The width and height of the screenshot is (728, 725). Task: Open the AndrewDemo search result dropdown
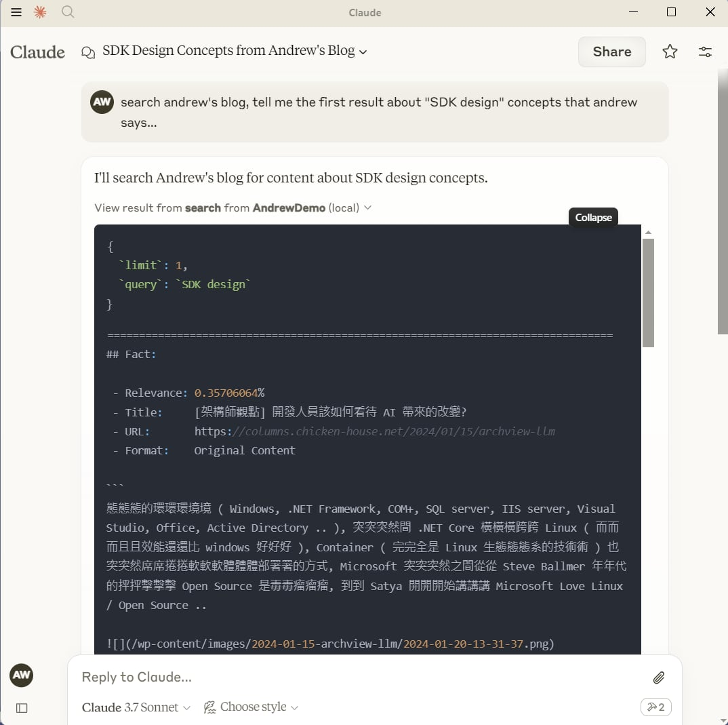tap(367, 208)
